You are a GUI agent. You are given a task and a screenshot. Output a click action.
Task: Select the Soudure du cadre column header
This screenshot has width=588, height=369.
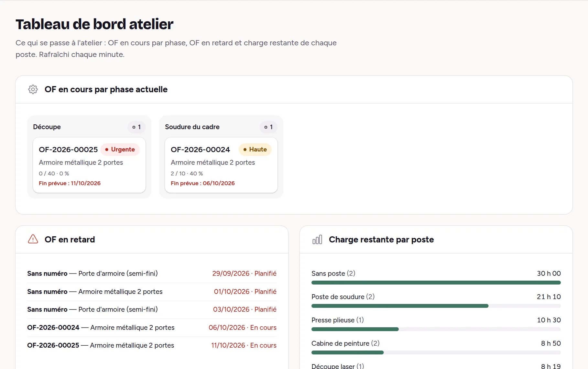tap(192, 127)
